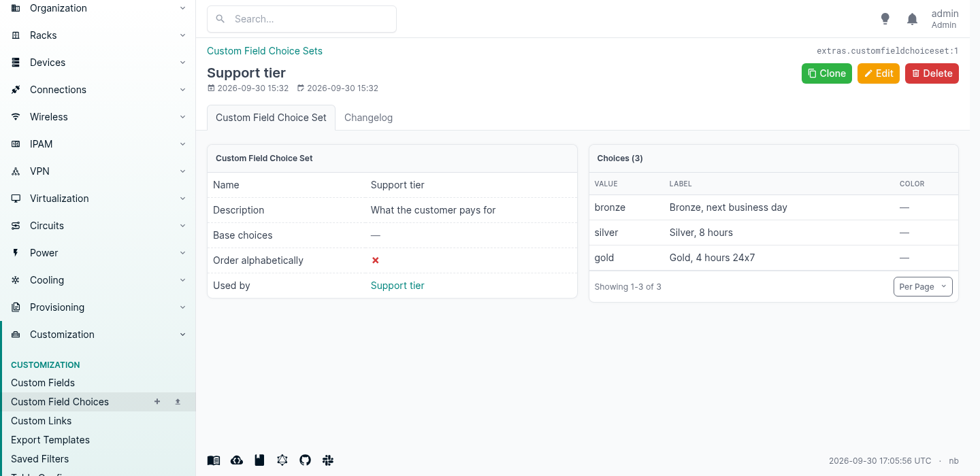Click the extras.customfieldchoiceset:1 identifier

coord(887,51)
